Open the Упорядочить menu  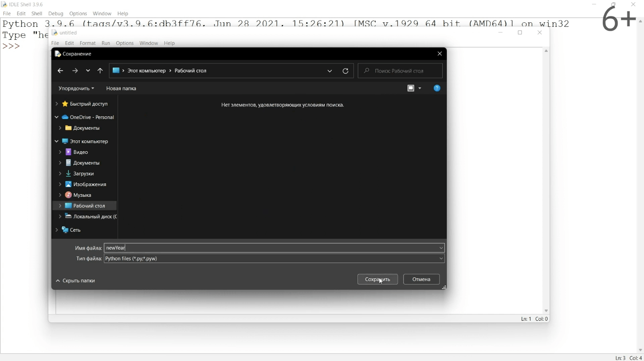pos(76,89)
